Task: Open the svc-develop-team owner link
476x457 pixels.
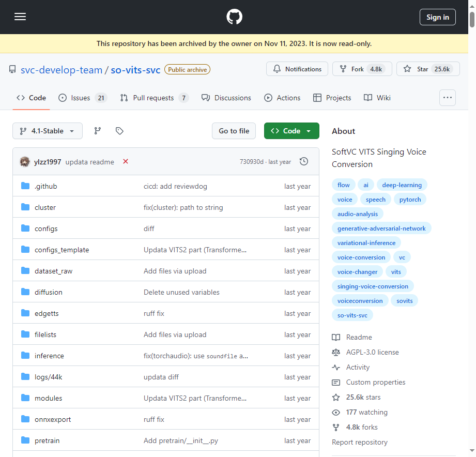Action: (62, 70)
